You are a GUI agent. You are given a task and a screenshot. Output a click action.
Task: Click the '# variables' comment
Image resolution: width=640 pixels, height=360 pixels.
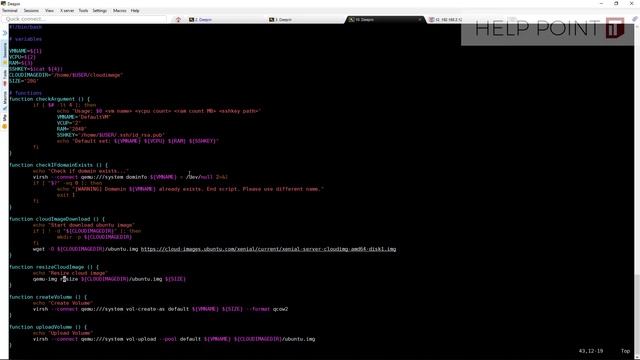25,39
